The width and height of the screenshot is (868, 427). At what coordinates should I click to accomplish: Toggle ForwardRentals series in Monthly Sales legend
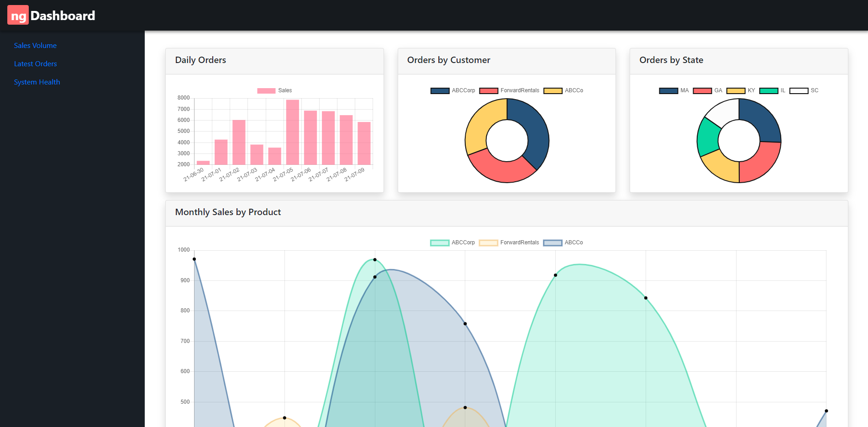(x=488, y=242)
